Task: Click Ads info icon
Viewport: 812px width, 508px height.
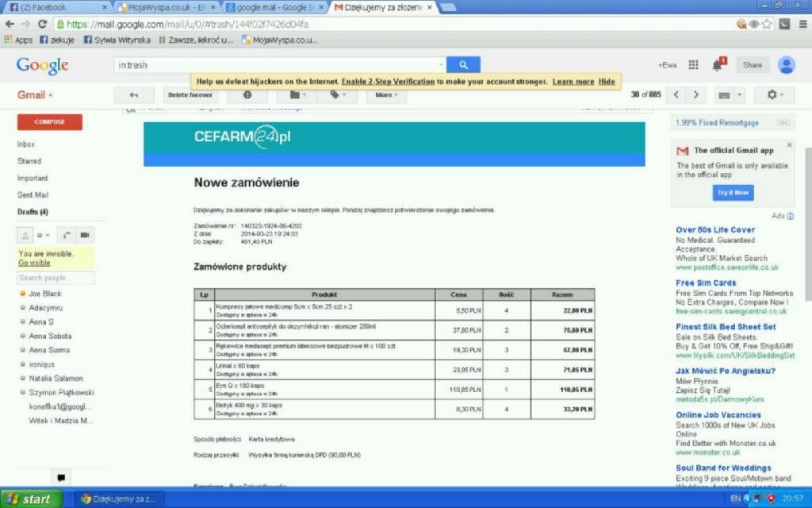Action: pos(791,216)
